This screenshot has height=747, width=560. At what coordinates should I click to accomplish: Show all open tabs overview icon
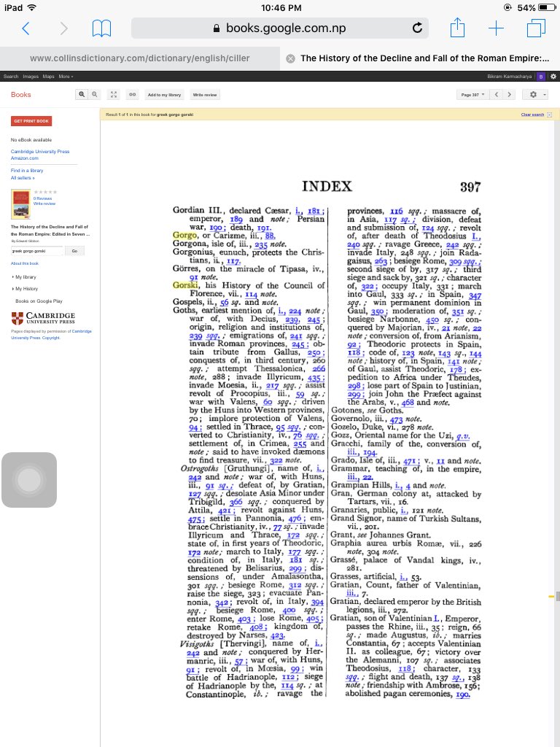[x=536, y=28]
